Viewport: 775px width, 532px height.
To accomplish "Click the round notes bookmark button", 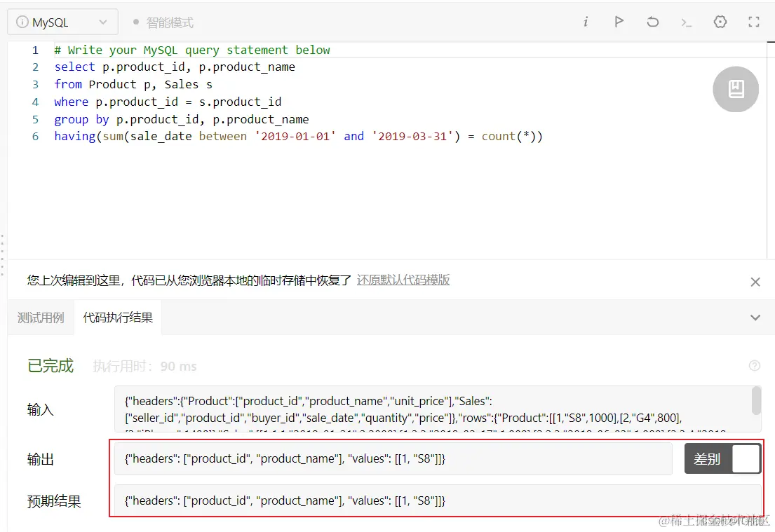I will point(736,90).
